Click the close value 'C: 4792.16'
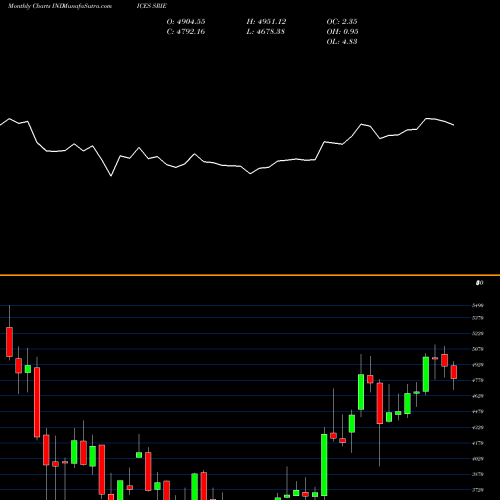Image resolution: width=500 pixels, height=500 pixels. 186,32
